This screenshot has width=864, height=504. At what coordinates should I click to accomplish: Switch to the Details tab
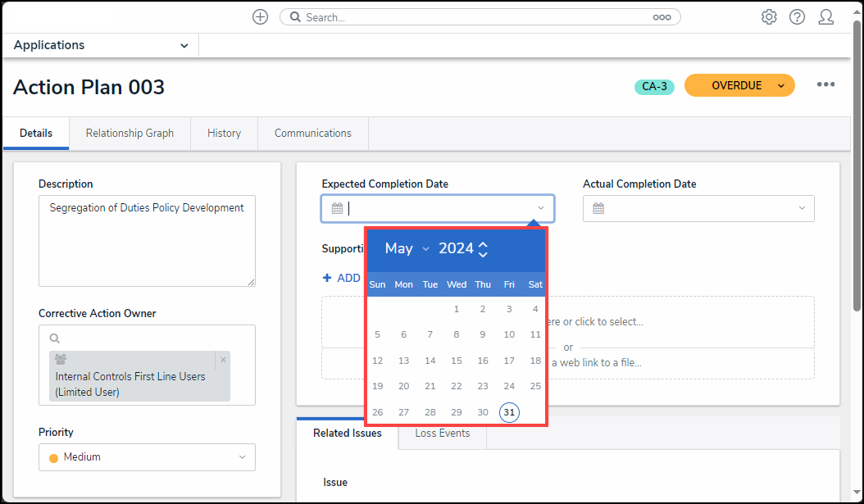(36, 133)
